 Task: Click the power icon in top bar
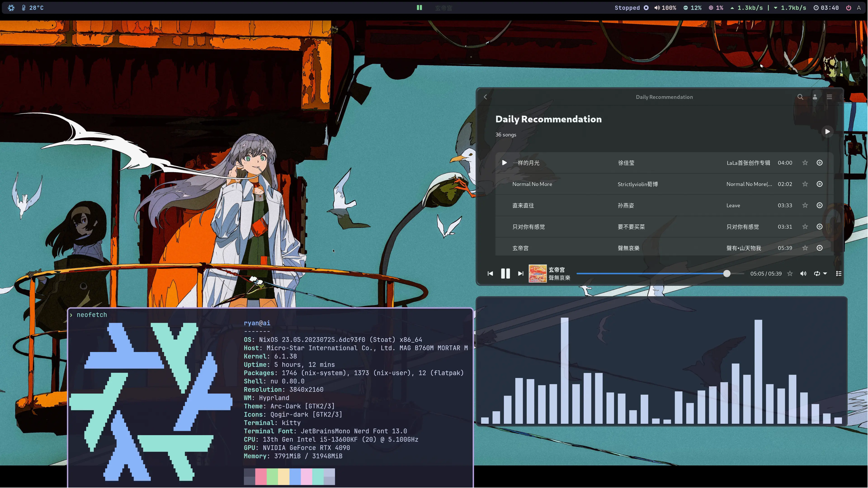[x=849, y=8]
